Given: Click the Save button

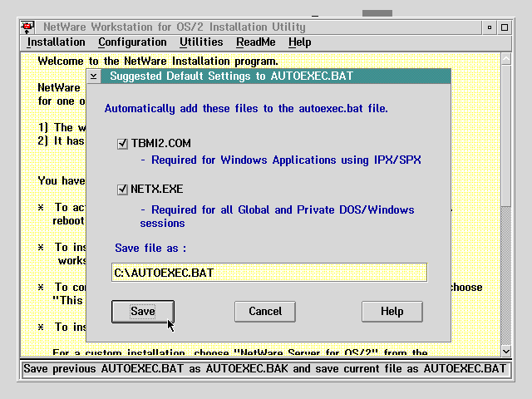Looking at the screenshot, I should tap(143, 312).
